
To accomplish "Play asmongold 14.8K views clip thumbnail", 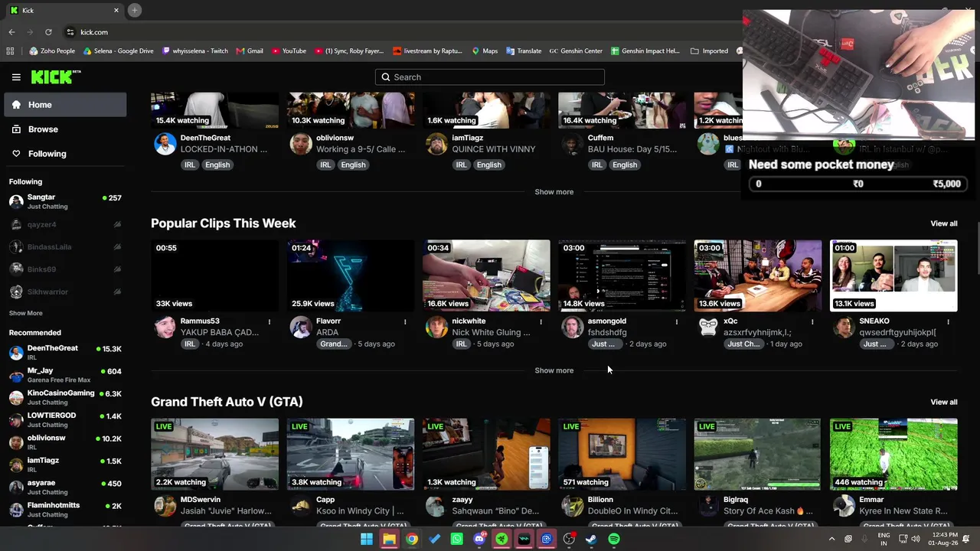I will pos(622,275).
